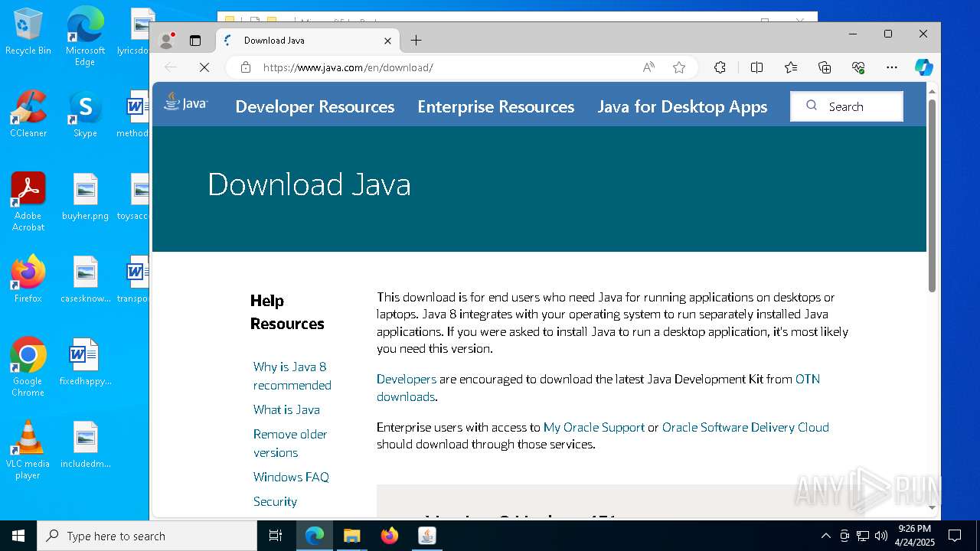The width and height of the screenshot is (980, 551).
Task: Select the includedm image file
Action: [85, 445]
